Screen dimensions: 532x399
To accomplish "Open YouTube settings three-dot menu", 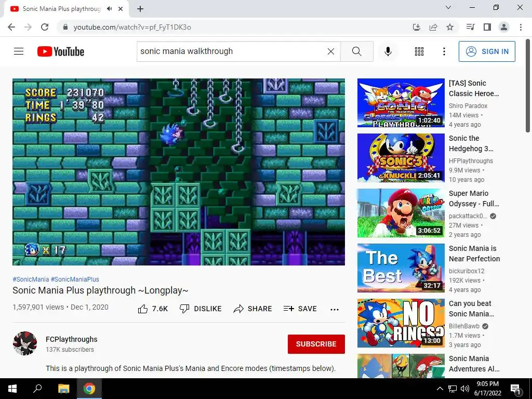I will [444, 51].
